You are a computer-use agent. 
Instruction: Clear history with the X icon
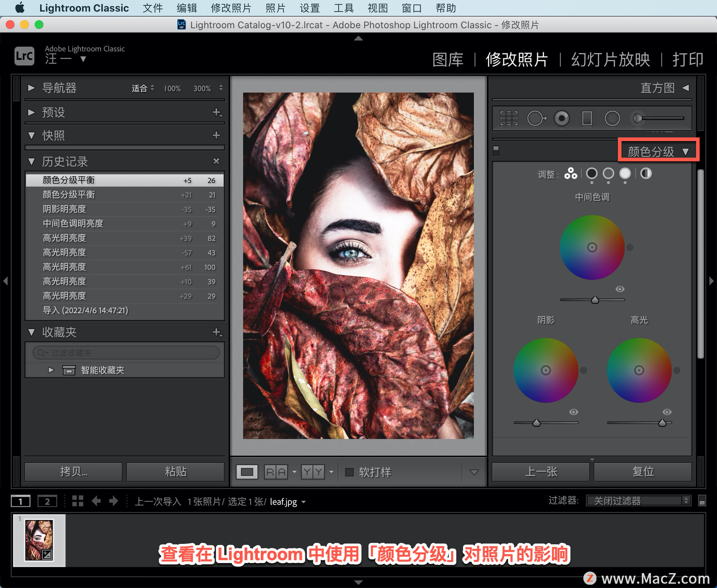(216, 161)
